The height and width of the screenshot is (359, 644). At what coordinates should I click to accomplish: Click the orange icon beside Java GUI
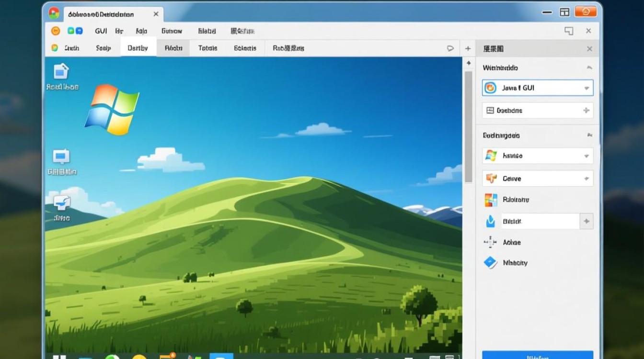click(490, 88)
